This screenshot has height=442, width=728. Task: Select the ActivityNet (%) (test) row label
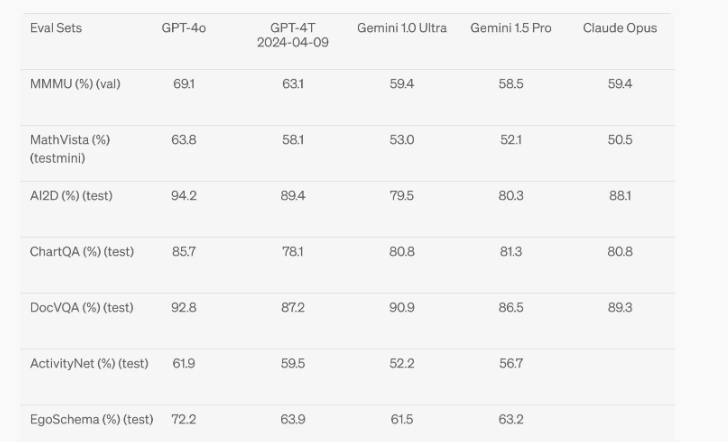pyautogui.click(x=89, y=364)
